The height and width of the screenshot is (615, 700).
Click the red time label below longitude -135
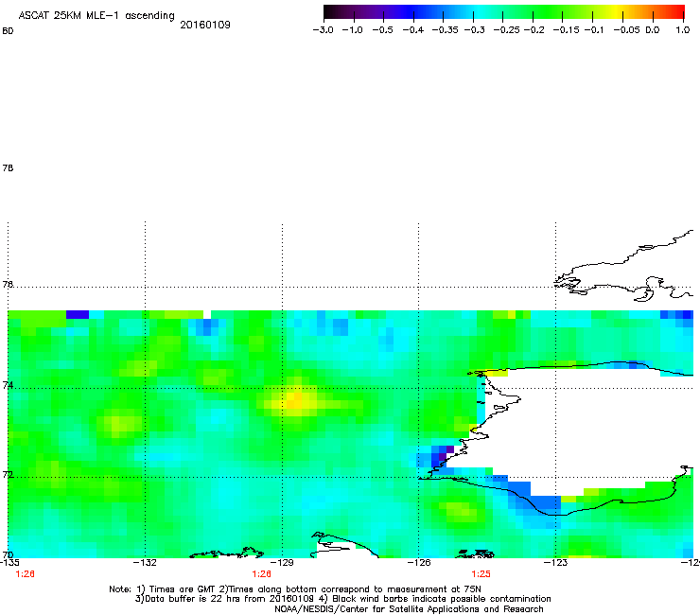click(25, 574)
